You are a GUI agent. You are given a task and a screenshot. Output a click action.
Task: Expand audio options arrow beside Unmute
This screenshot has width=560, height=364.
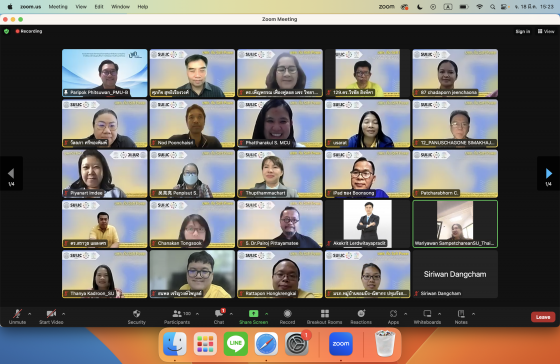(30, 314)
